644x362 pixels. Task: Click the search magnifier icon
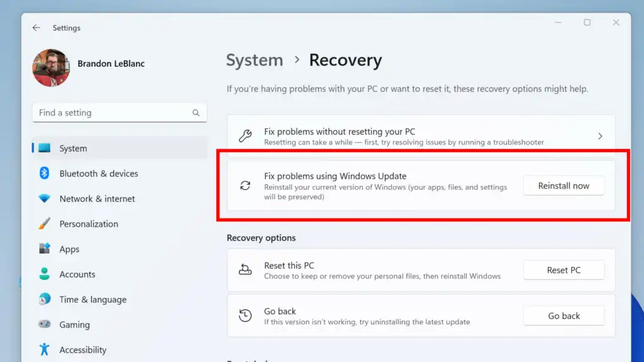point(196,113)
